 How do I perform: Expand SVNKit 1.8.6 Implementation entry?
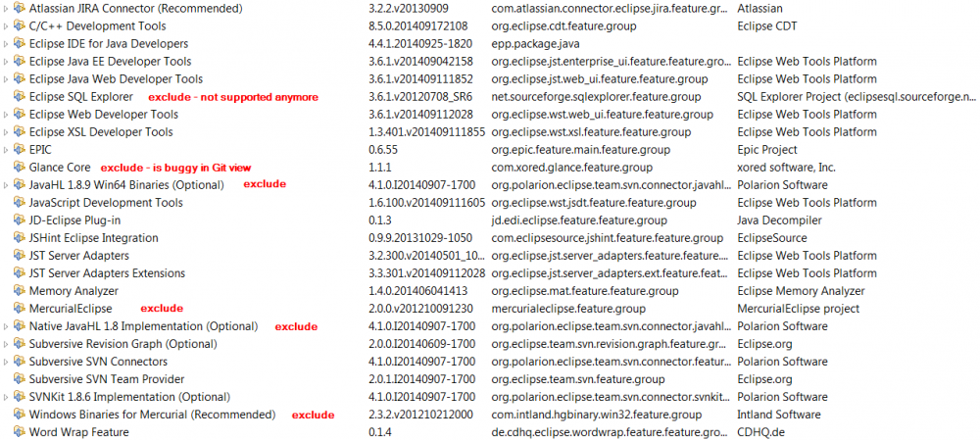(7, 397)
